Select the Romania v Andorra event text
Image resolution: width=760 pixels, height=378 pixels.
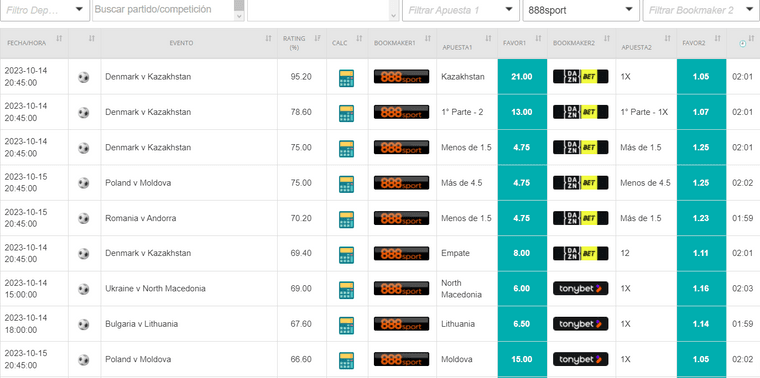point(141,218)
